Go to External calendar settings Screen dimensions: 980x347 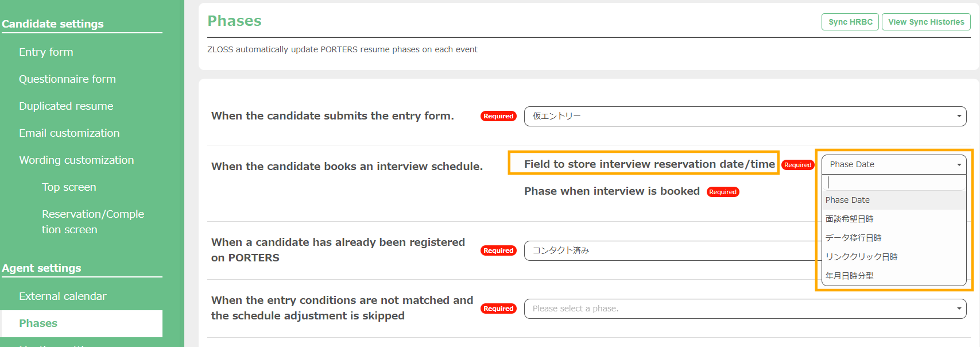(x=63, y=296)
